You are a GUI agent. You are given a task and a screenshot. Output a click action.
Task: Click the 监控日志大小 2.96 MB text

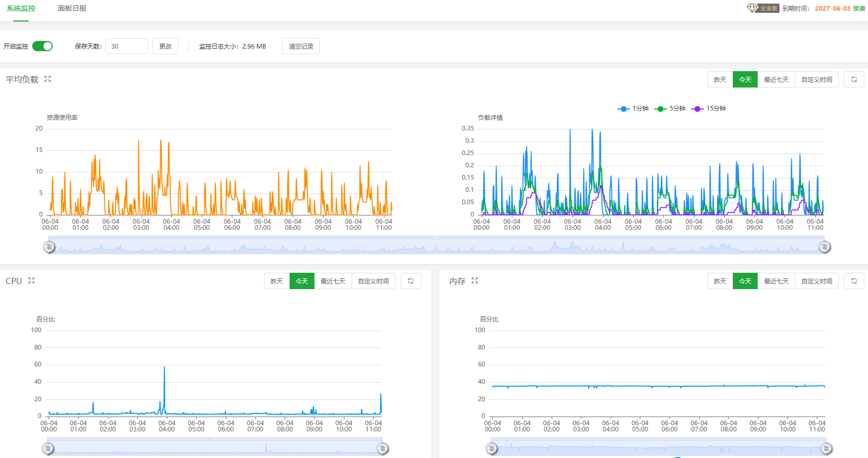(232, 46)
